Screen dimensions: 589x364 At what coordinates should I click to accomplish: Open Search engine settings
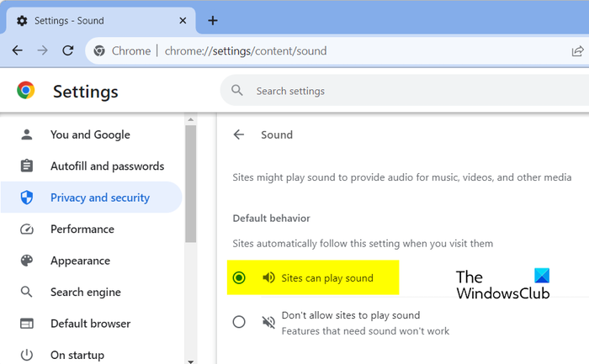click(x=85, y=293)
